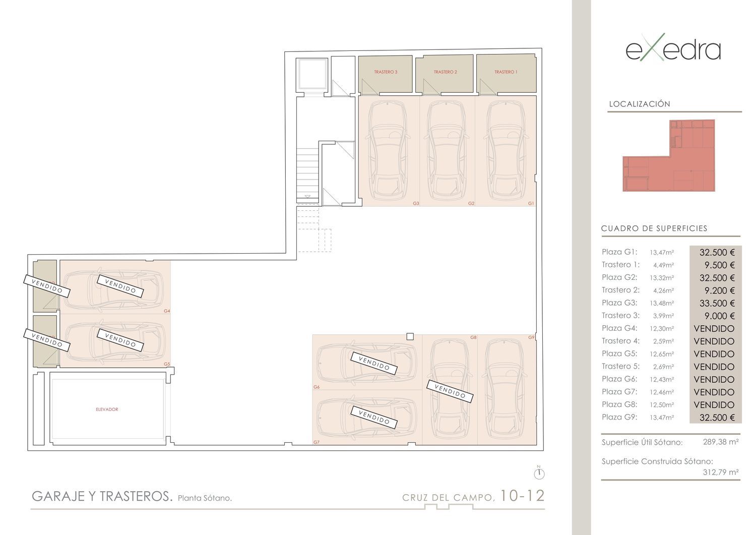Click the ELEVADOR label
This screenshot has height=535, width=756.
[107, 409]
